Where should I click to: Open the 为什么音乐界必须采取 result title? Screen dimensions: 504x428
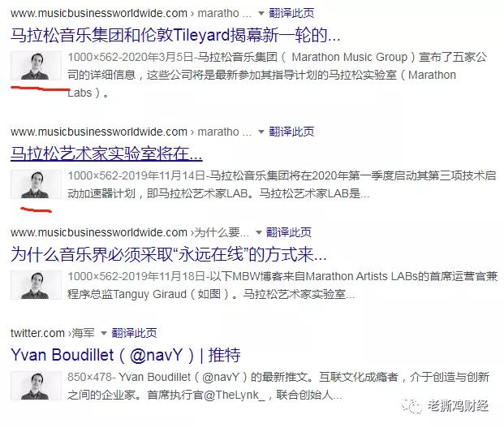[169, 254]
